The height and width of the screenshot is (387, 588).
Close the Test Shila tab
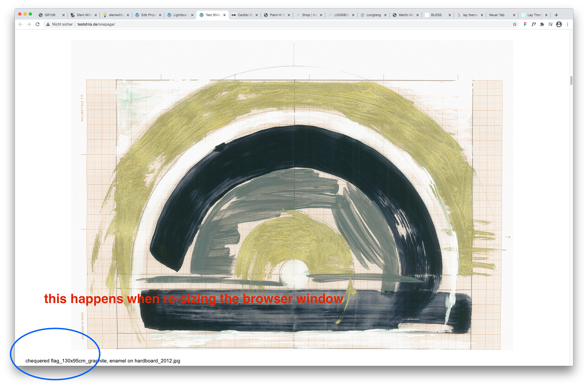(x=225, y=15)
